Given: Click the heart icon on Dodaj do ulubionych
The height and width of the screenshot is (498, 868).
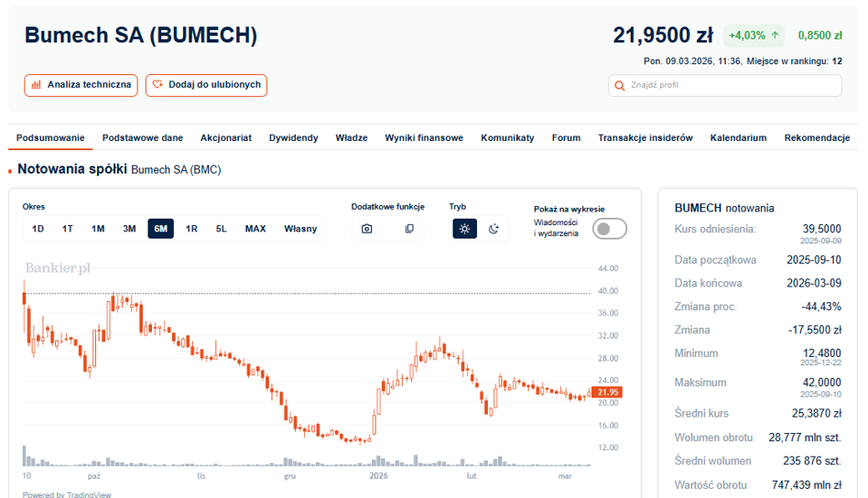Looking at the screenshot, I should click(x=157, y=84).
